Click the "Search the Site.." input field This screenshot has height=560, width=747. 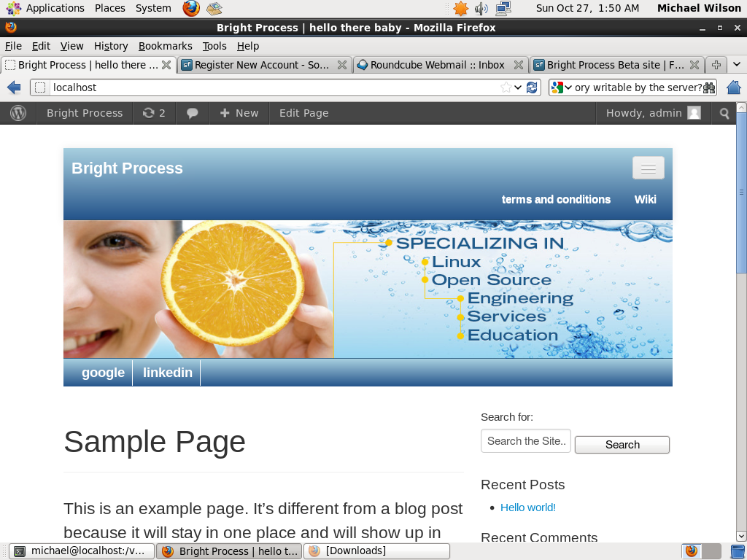(525, 440)
